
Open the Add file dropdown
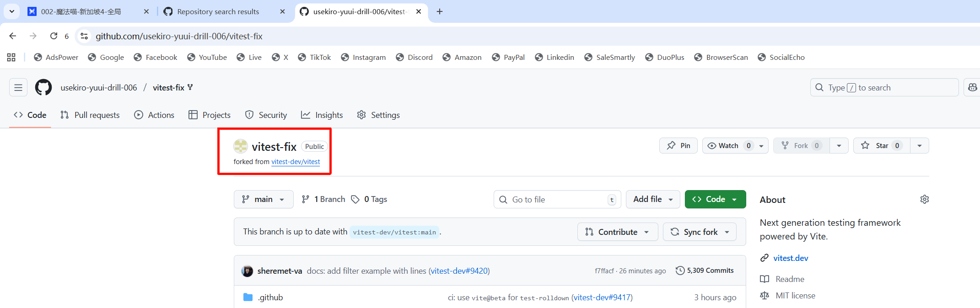pos(652,199)
